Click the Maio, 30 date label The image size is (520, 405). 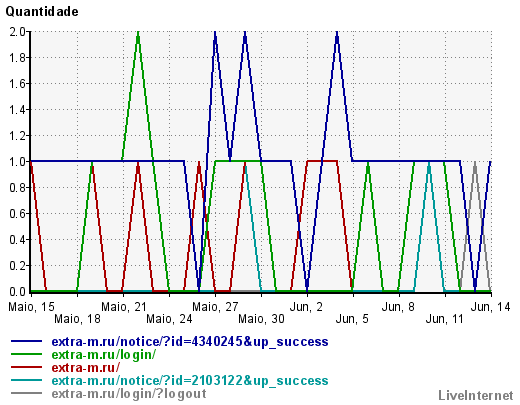pyautogui.click(x=261, y=319)
